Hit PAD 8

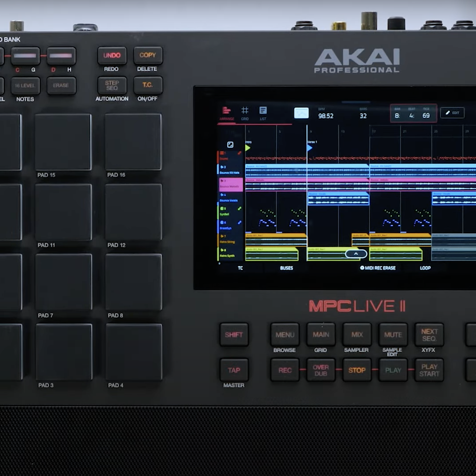click(x=134, y=282)
